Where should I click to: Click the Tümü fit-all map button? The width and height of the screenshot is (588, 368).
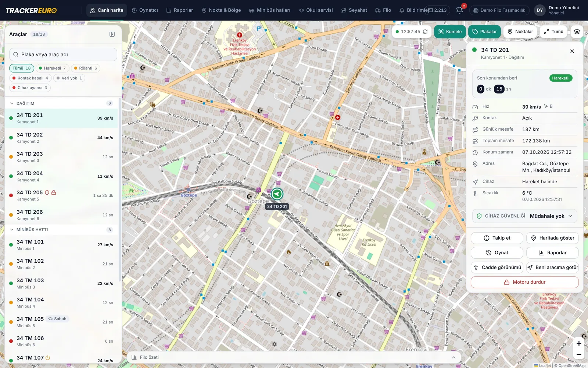pyautogui.click(x=553, y=32)
